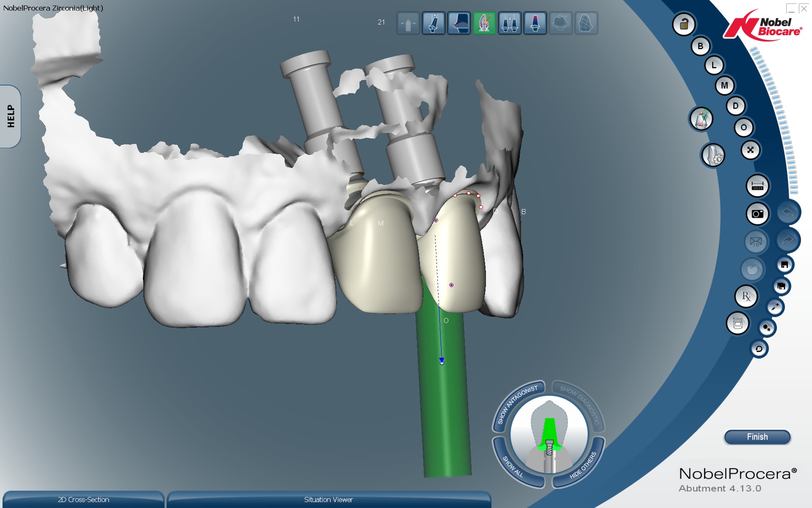Click the fit-to-screen arrows icon

(750, 150)
